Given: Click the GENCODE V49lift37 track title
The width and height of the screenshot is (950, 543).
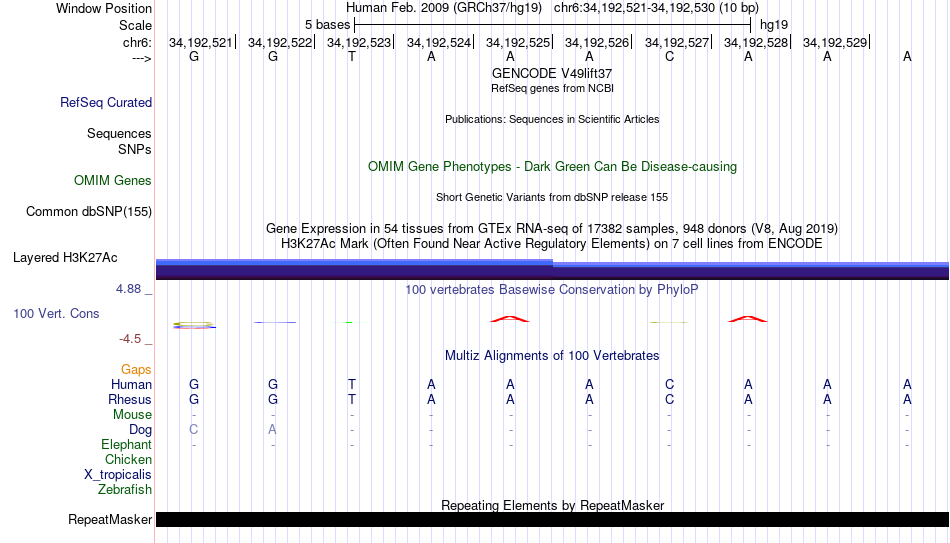Looking at the screenshot, I should (552, 73).
